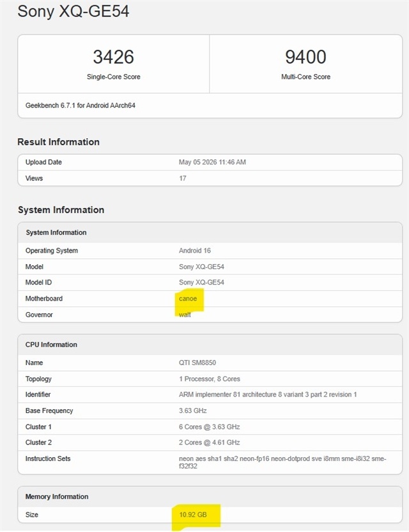Select the views count 17
This screenshot has width=409, height=532.
183,178
